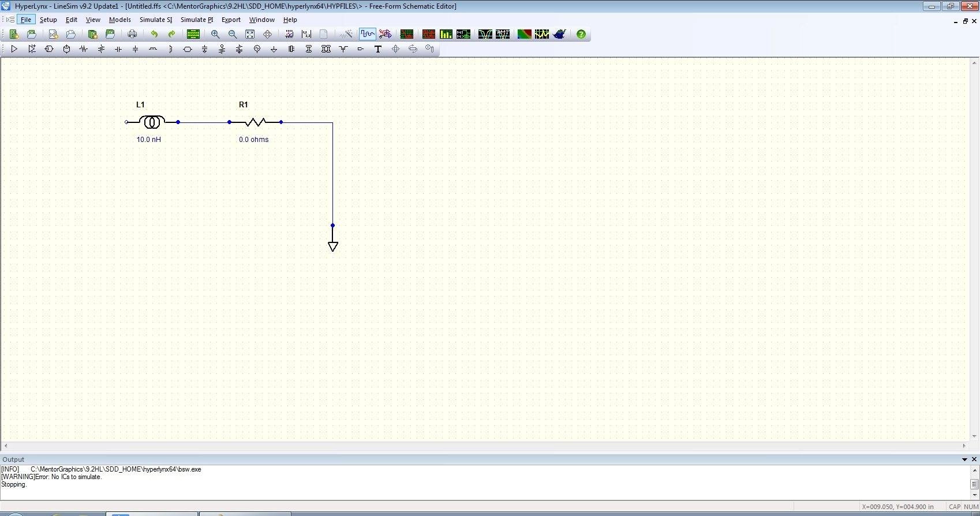Viewport: 980px width, 516px height.
Task: Click the horizontal scrollbar left arrow
Action: coord(6,446)
